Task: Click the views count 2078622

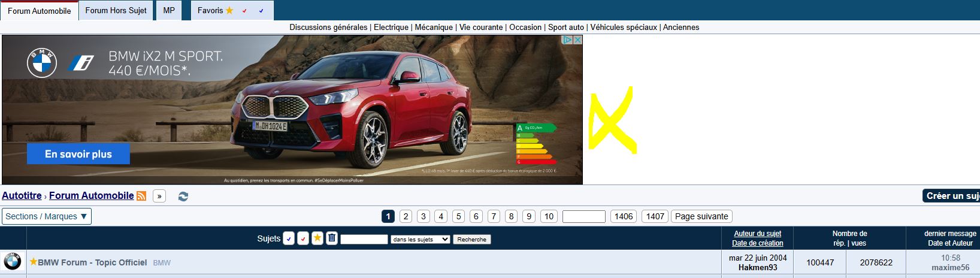Action: pyautogui.click(x=876, y=262)
